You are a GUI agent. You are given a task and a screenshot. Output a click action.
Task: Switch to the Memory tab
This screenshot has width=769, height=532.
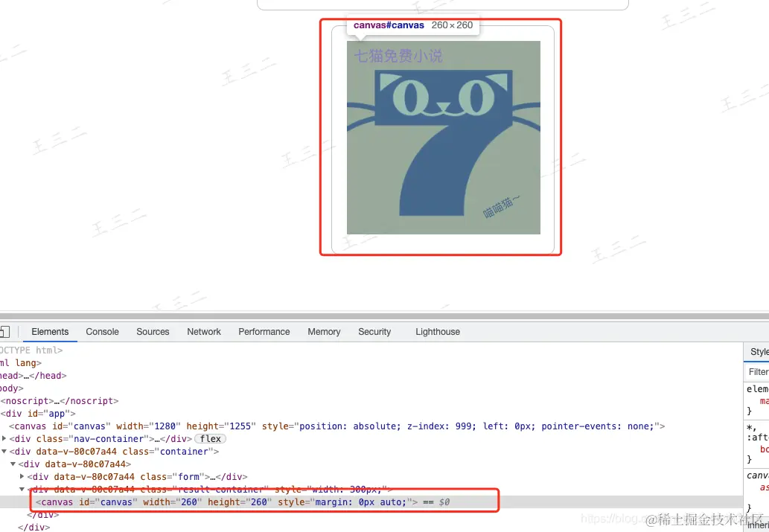click(324, 332)
